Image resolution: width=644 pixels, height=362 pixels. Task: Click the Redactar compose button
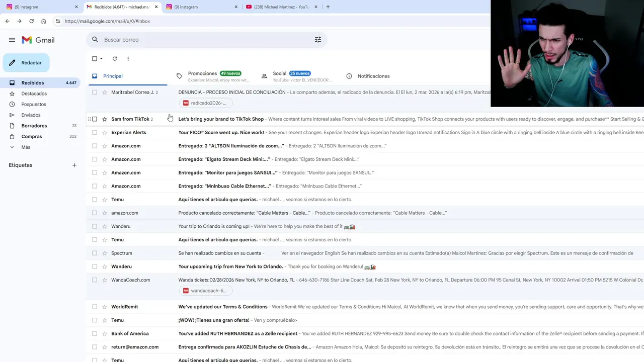point(26,63)
